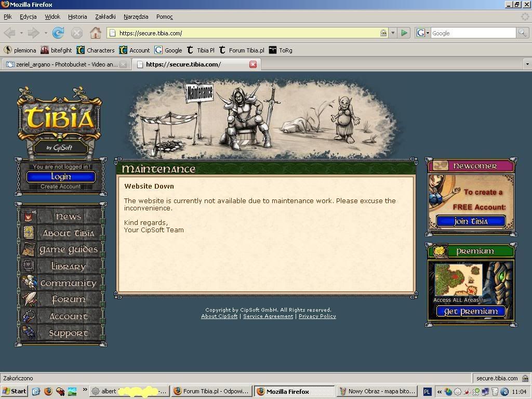This screenshot has width=532, height=399.
Task: Open the News sidebar section
Action: (62, 217)
